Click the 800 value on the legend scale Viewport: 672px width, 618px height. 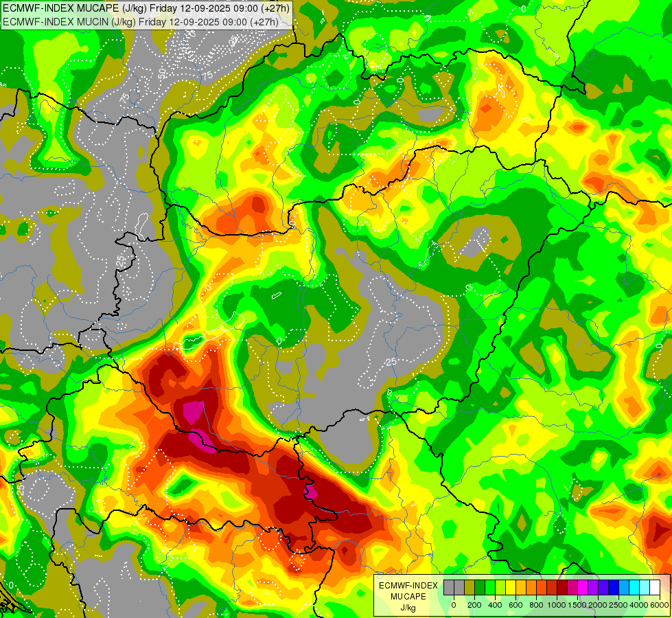point(536,605)
